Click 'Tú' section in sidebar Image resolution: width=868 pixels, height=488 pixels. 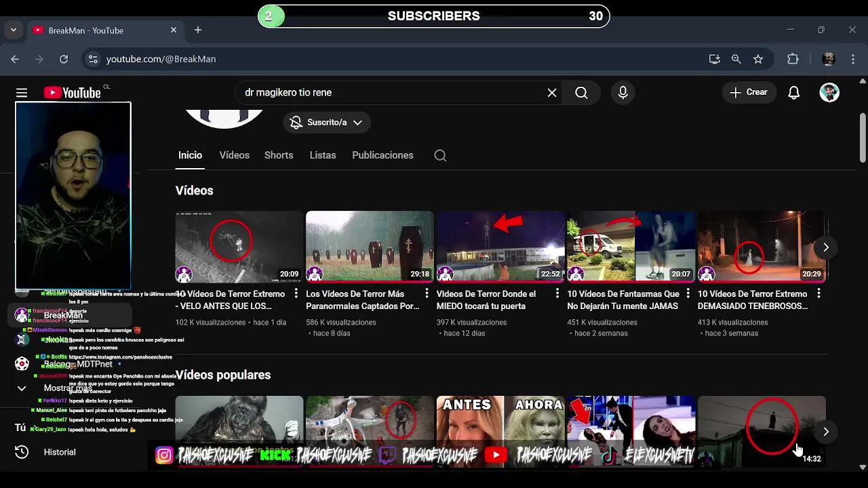pos(20,428)
